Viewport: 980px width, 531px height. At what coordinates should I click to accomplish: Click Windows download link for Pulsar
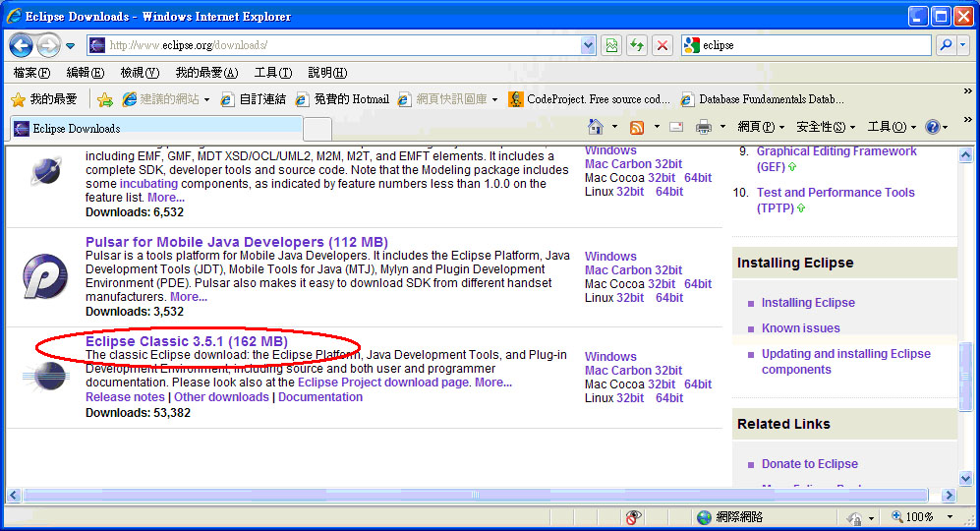(610, 257)
